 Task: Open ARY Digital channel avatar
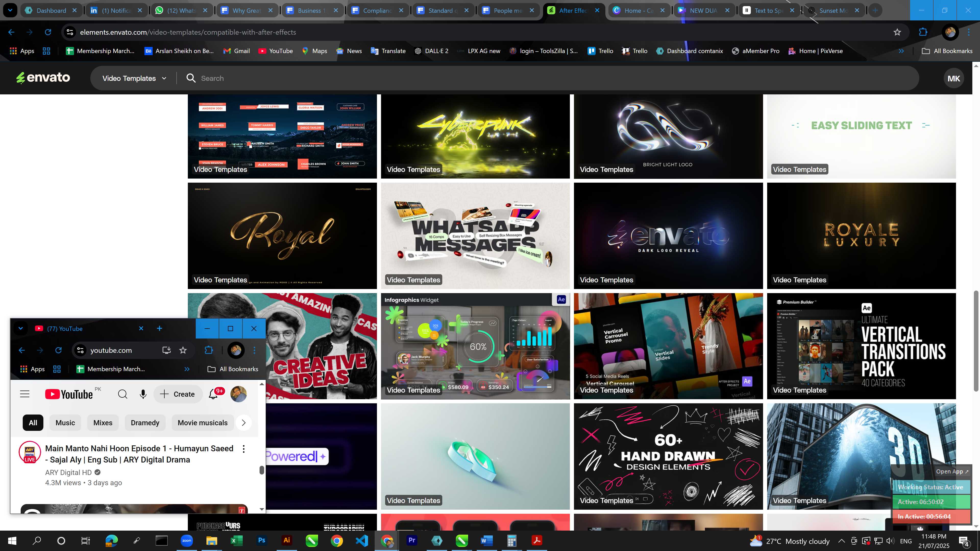click(30, 452)
